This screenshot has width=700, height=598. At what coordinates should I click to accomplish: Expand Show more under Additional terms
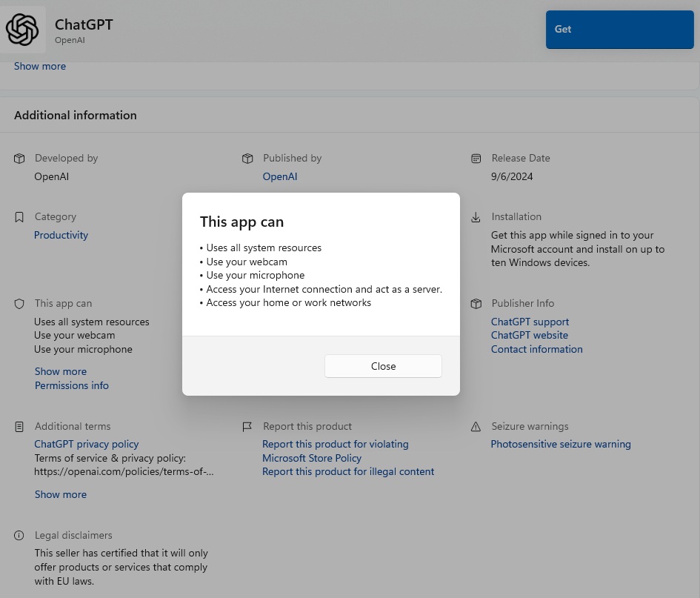(61, 494)
